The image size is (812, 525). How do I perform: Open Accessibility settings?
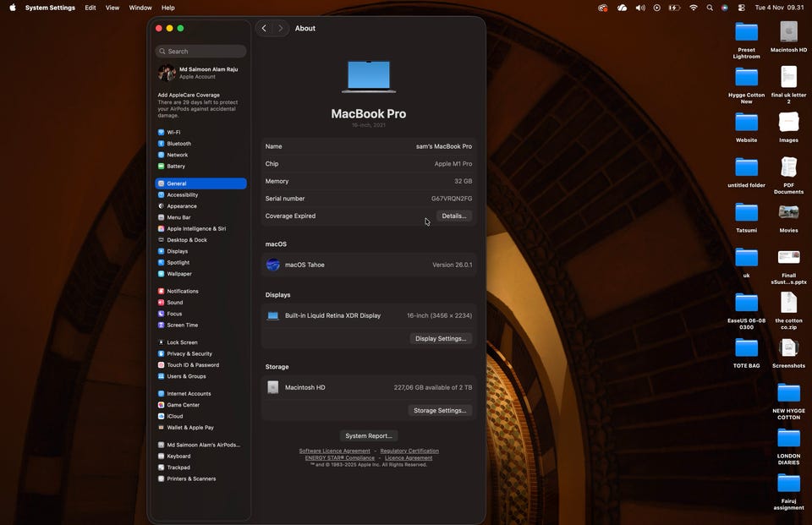coord(182,195)
